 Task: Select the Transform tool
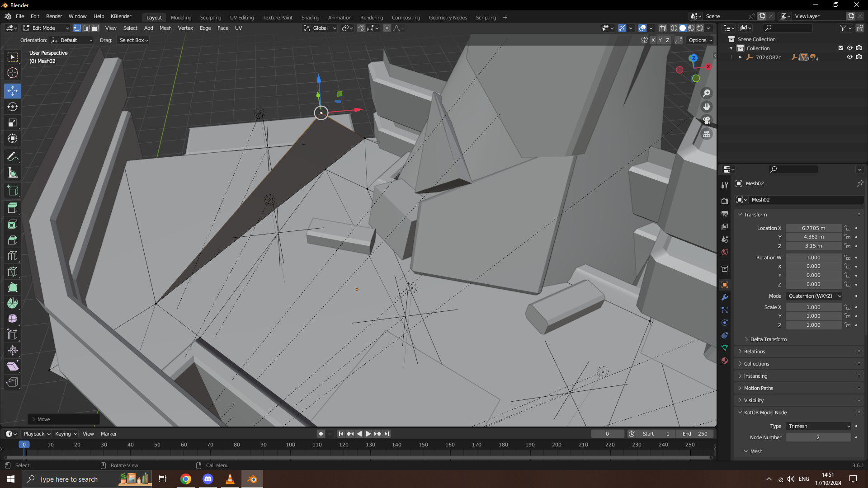point(13,138)
